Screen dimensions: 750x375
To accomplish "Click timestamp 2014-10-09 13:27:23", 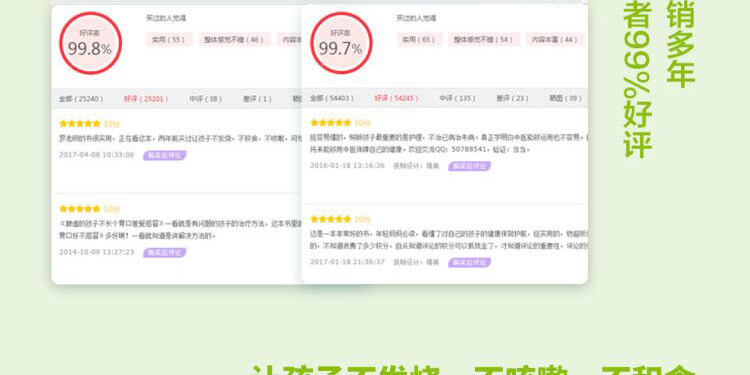I will [97, 252].
